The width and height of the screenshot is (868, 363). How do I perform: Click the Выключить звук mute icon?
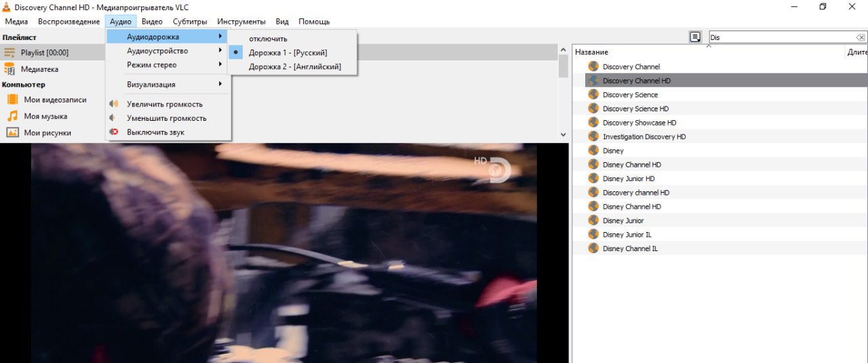click(x=114, y=132)
